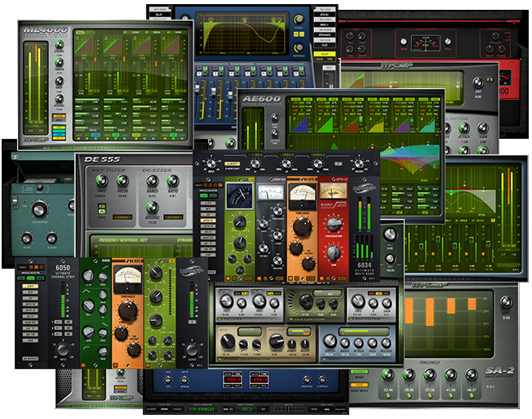Adjust the Range knob in DE555 De-Esser
This screenshot has height=419, width=532.
tap(153, 181)
